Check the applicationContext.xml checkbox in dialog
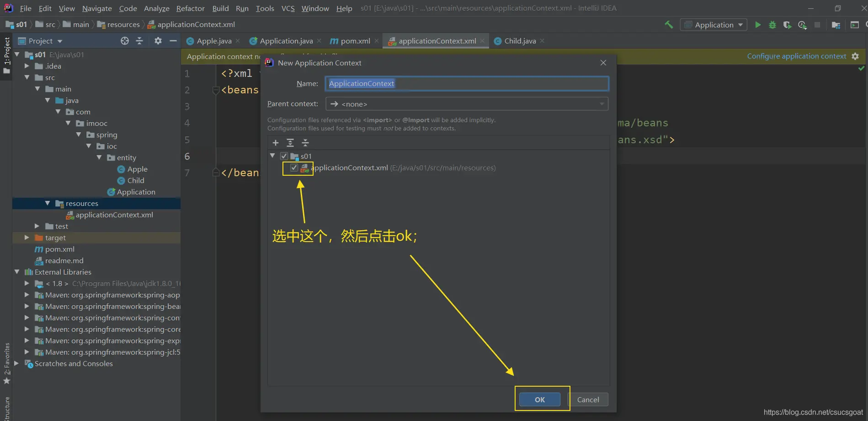This screenshot has width=868, height=421. click(x=294, y=168)
